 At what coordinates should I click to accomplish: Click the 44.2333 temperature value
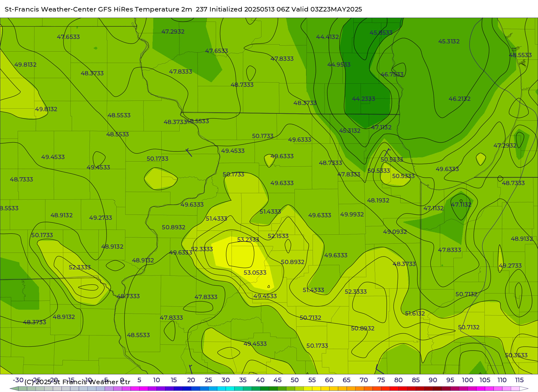[x=363, y=99]
